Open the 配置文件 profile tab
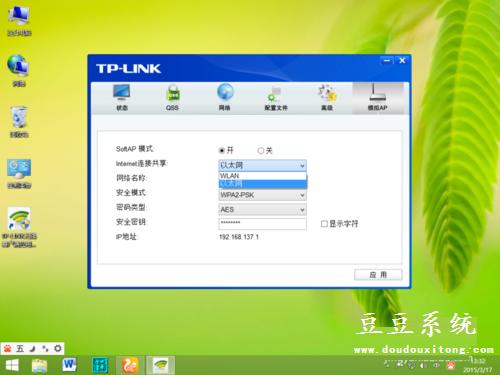Screen dimensions: 500x375 tap(276, 97)
